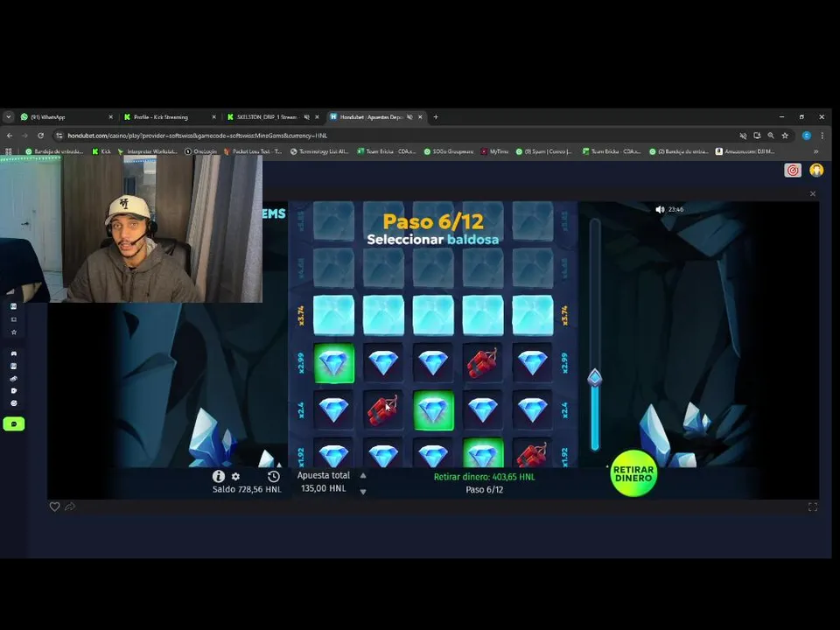Go back in browser history
Image resolution: width=840 pixels, height=630 pixels.
click(x=10, y=136)
